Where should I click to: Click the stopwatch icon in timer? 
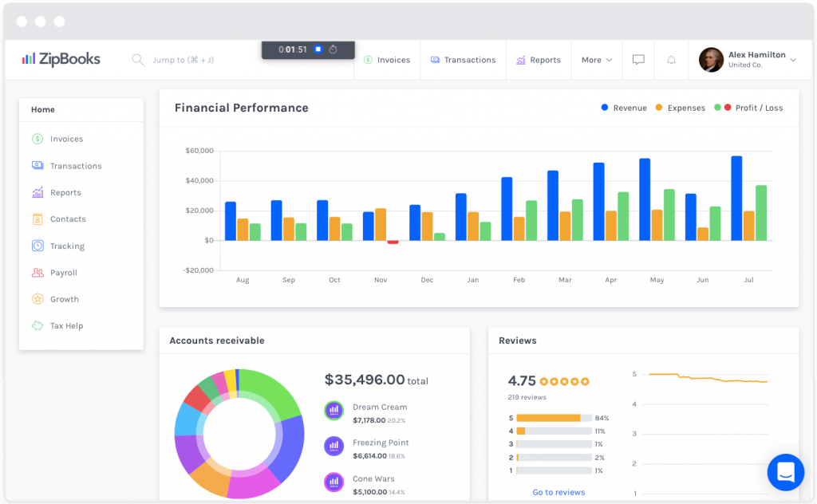[x=333, y=49]
